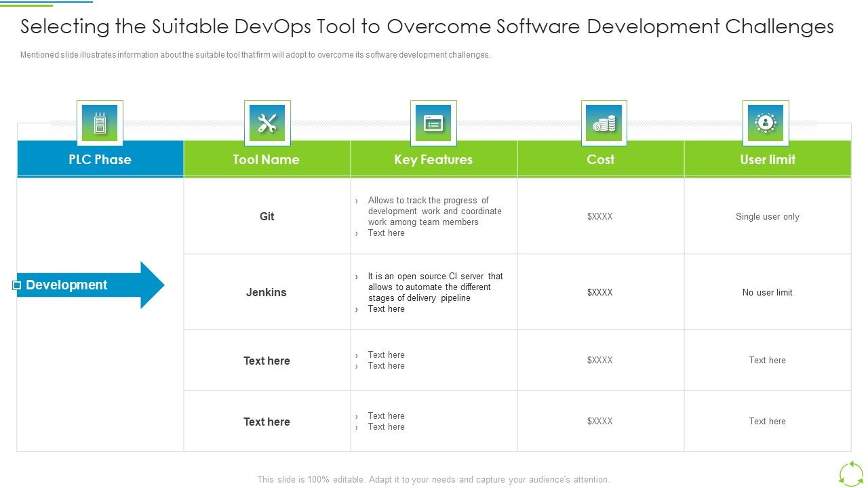Select the Tool Name column header
The height and width of the screenshot is (488, 868).
click(267, 159)
